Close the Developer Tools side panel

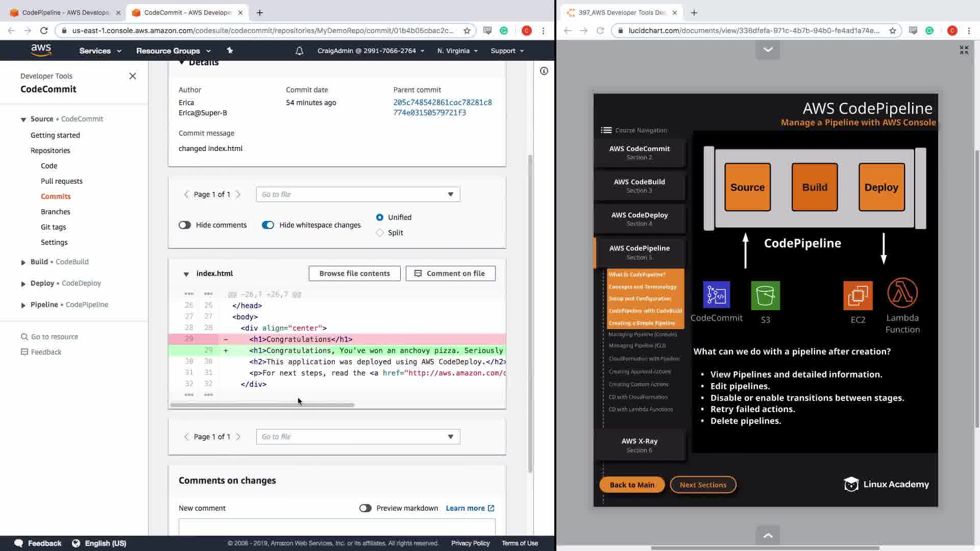(x=133, y=76)
